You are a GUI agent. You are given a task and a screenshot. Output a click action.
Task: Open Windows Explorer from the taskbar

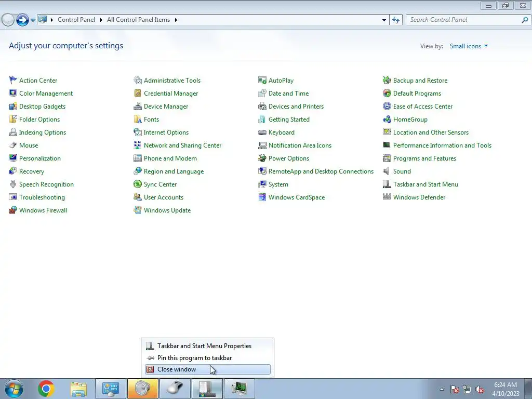[x=78, y=389]
